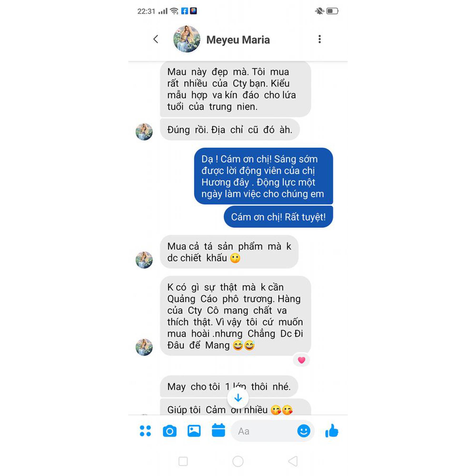Tap the Android home circle button
476x476 pixels.
click(x=238, y=461)
